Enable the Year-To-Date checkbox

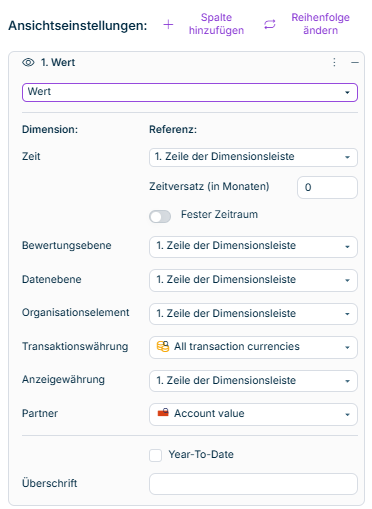155,455
